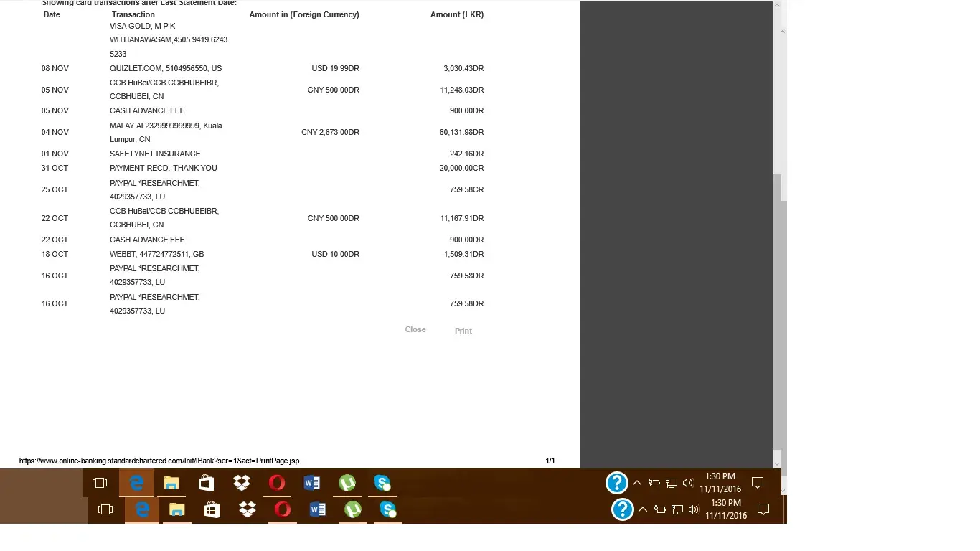Screen dimensions: 980x551
Task: Open the volume control in the upper system tray
Action: 688,483
